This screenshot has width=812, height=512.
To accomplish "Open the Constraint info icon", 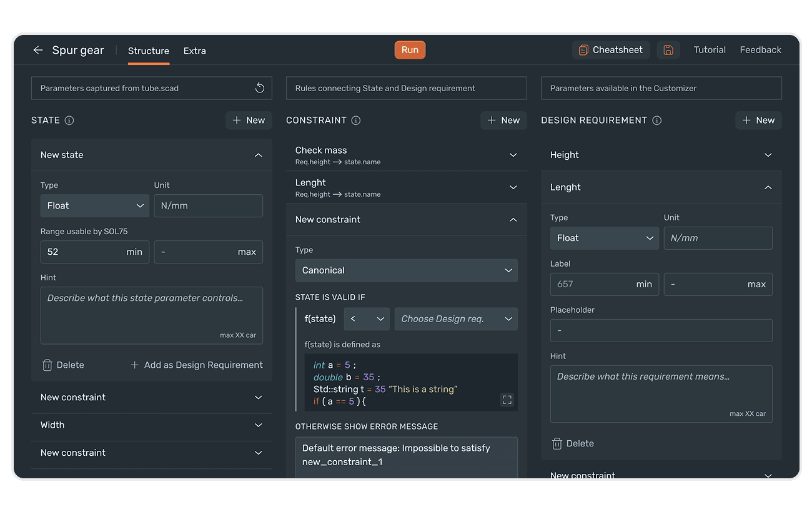I will click(356, 121).
